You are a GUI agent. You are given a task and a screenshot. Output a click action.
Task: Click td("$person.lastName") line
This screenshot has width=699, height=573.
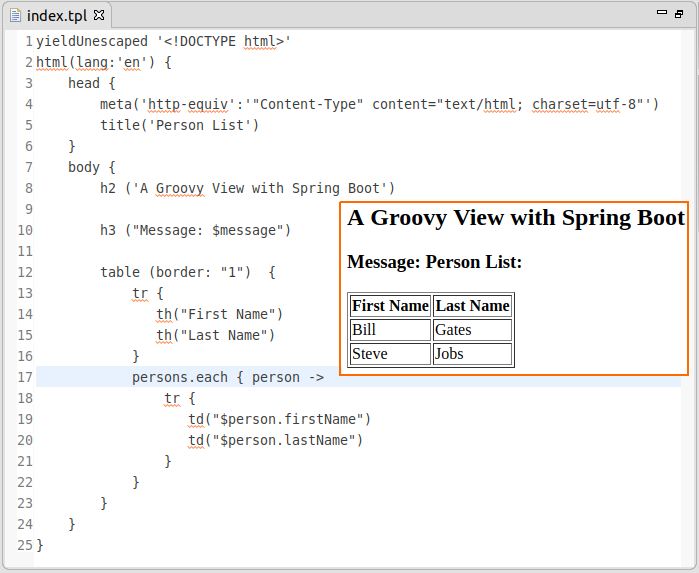pos(275,440)
